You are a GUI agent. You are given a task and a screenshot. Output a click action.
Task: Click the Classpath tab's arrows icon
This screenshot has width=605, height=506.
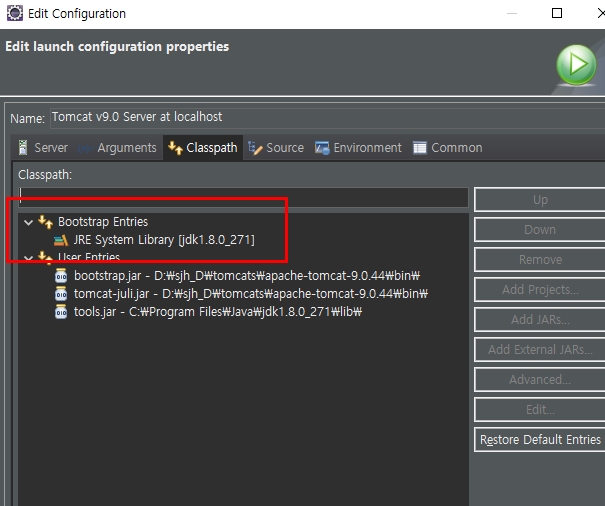pyautogui.click(x=175, y=148)
